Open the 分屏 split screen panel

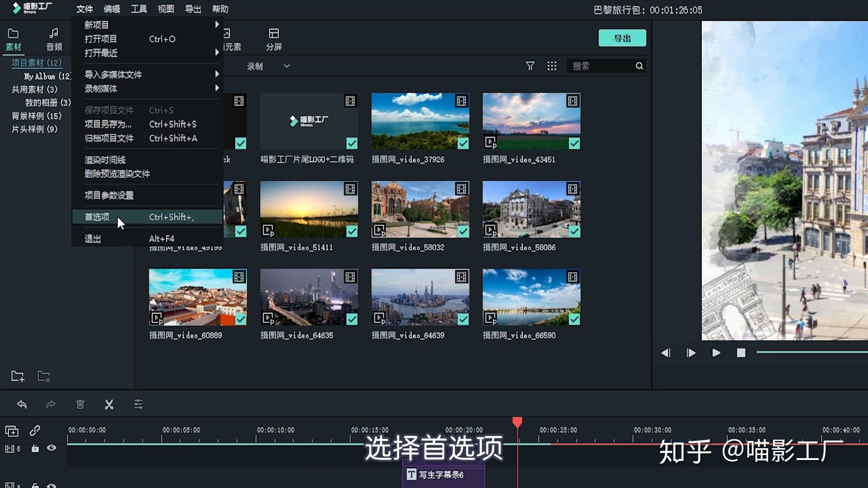click(x=274, y=39)
